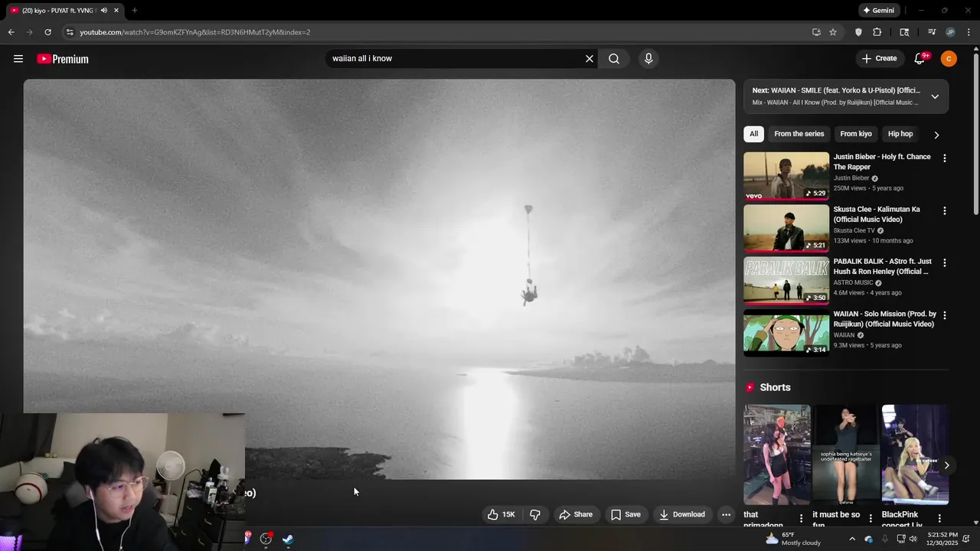Open more options for Solo Mission video

[944, 315]
